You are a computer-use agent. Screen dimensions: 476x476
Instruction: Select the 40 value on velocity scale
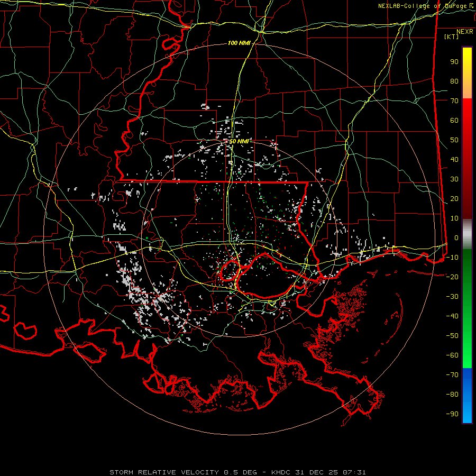(454, 159)
